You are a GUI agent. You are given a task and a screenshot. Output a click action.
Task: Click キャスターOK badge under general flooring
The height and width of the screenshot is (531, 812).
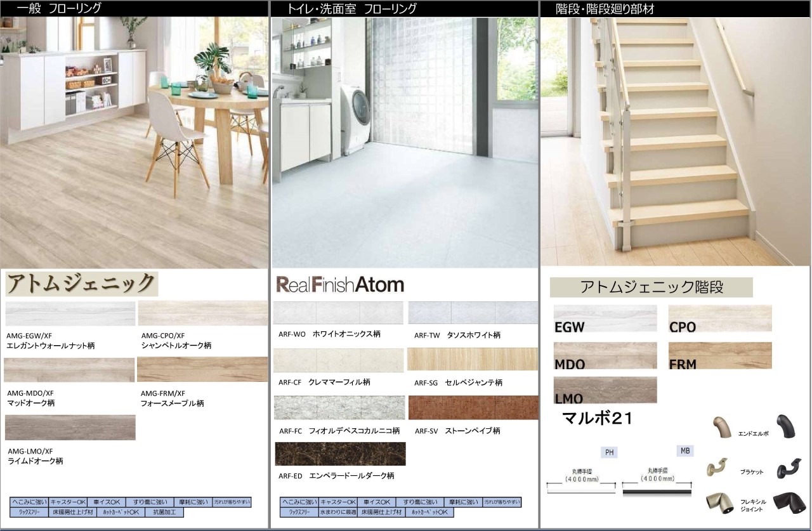click(x=67, y=502)
